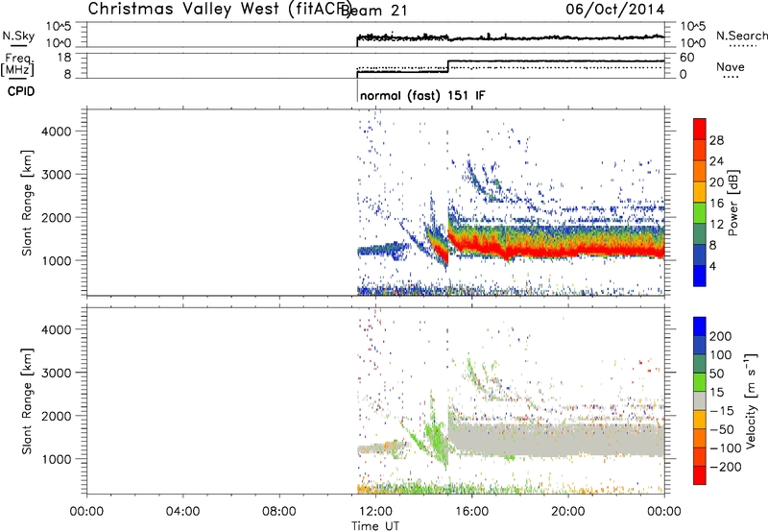The image size is (768, 532).
Task: Click the blue swatch at top of Velocity bar
Action: 700,326
